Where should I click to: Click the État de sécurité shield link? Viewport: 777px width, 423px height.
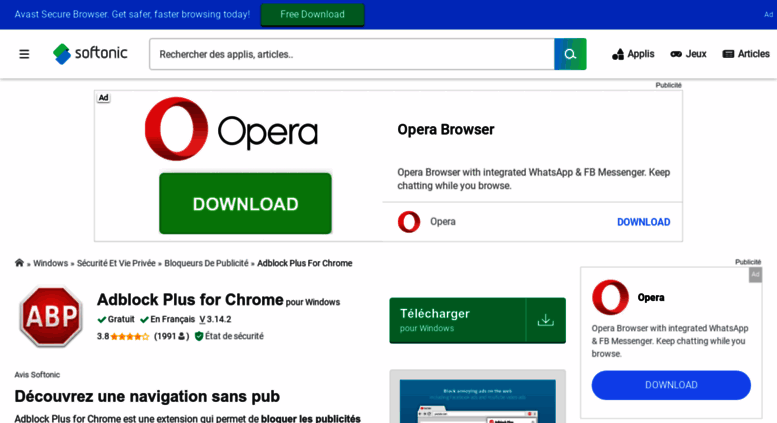229,336
